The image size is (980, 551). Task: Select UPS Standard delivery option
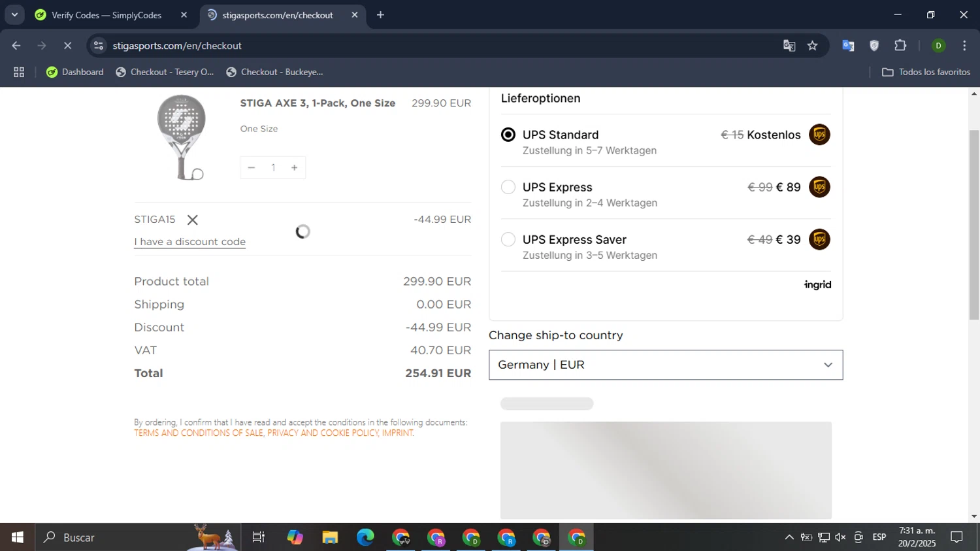[x=508, y=135]
